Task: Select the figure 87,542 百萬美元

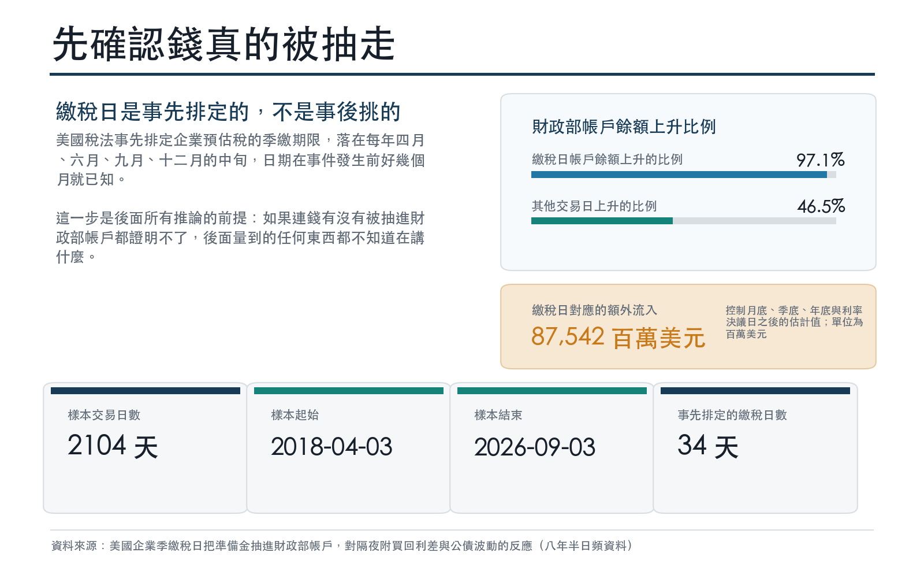Action: [618, 337]
